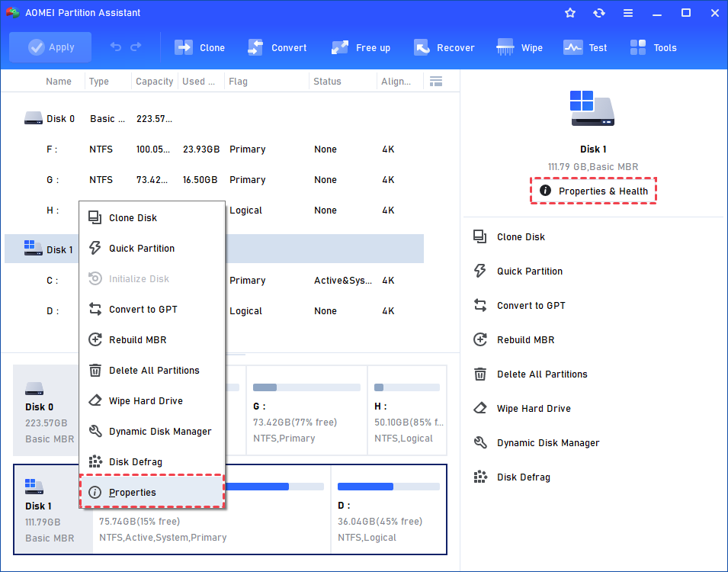Image resolution: width=728 pixels, height=572 pixels.
Task: Click the eraser icon beside Wipe Hard Drive, right panel
Action: (480, 408)
